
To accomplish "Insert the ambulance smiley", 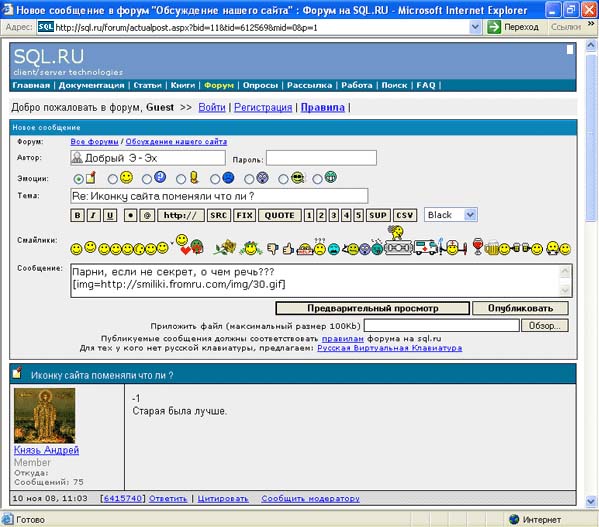I will click(x=425, y=248).
